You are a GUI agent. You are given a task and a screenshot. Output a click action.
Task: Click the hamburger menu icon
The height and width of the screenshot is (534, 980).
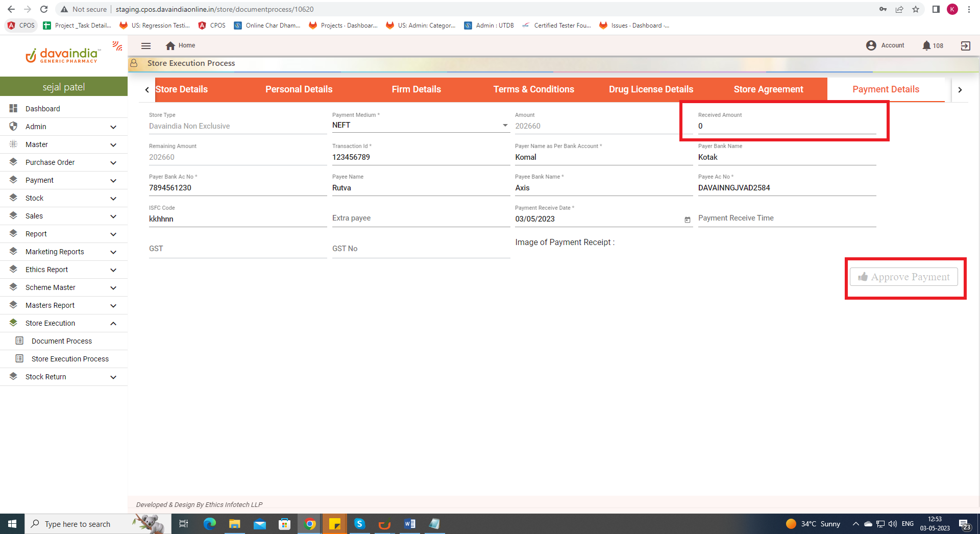(146, 45)
